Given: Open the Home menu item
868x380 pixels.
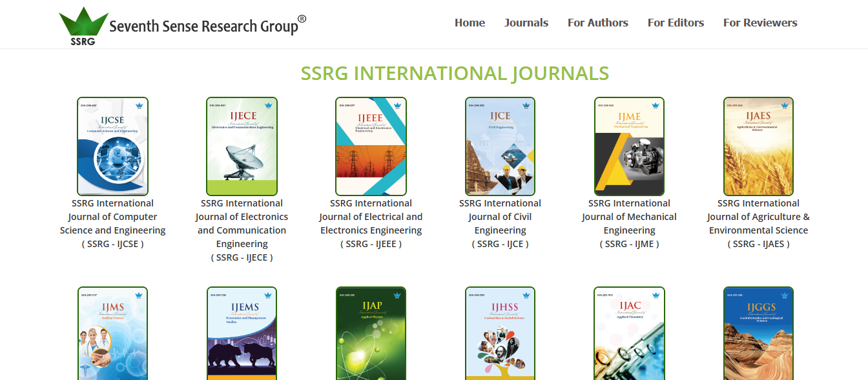Looking at the screenshot, I should (x=470, y=23).
